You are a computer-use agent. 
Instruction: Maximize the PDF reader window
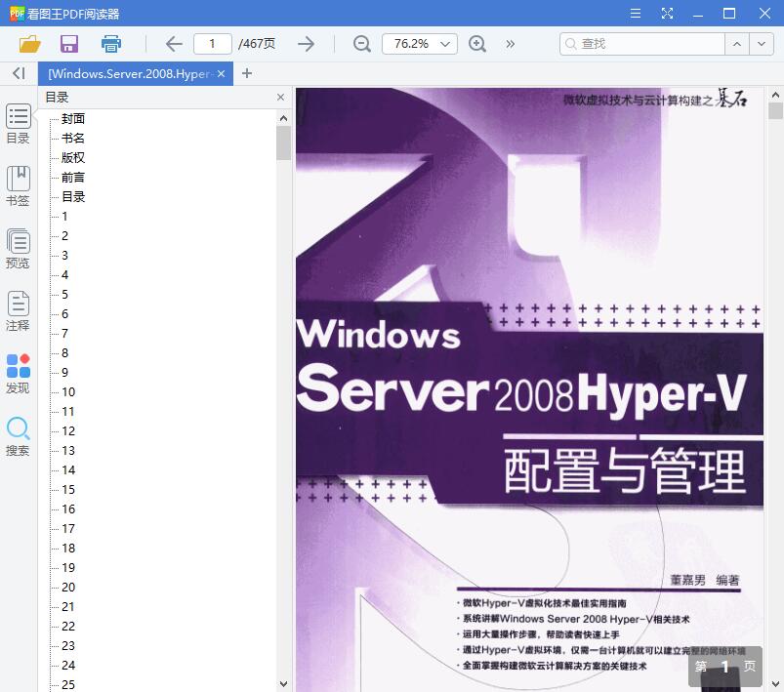[x=729, y=13]
